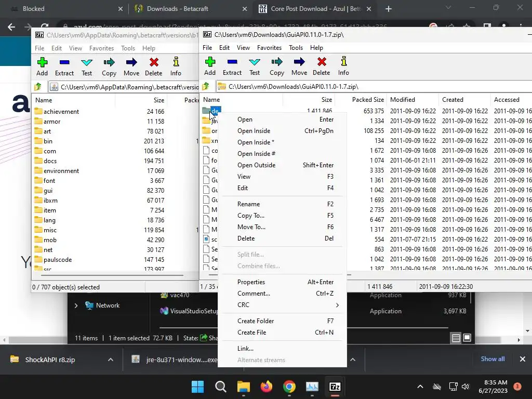Open Favorites menu in left 7-Zip window
532x399 pixels.
(101, 48)
